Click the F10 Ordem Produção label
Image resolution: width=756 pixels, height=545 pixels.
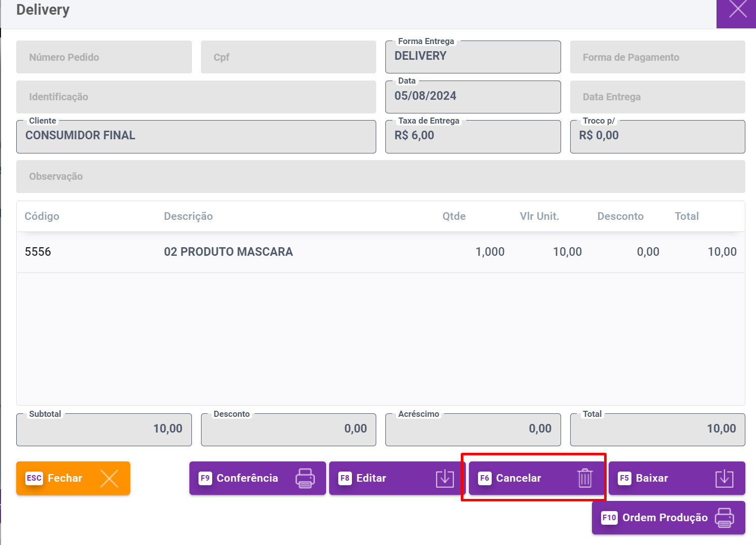[664, 518]
